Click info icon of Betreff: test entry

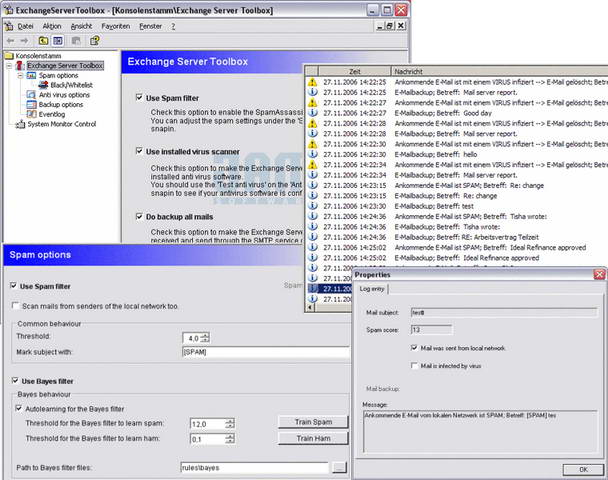click(313, 206)
